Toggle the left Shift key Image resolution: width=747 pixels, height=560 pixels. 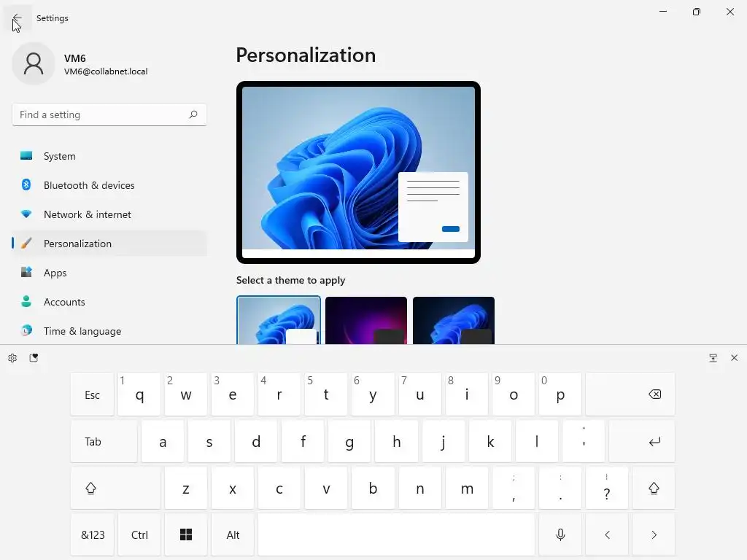click(x=115, y=488)
